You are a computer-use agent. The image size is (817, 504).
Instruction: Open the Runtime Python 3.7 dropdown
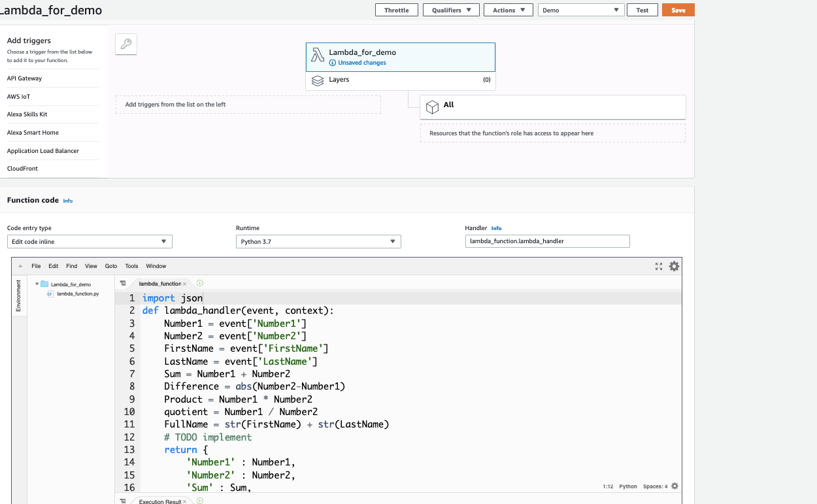pos(318,242)
